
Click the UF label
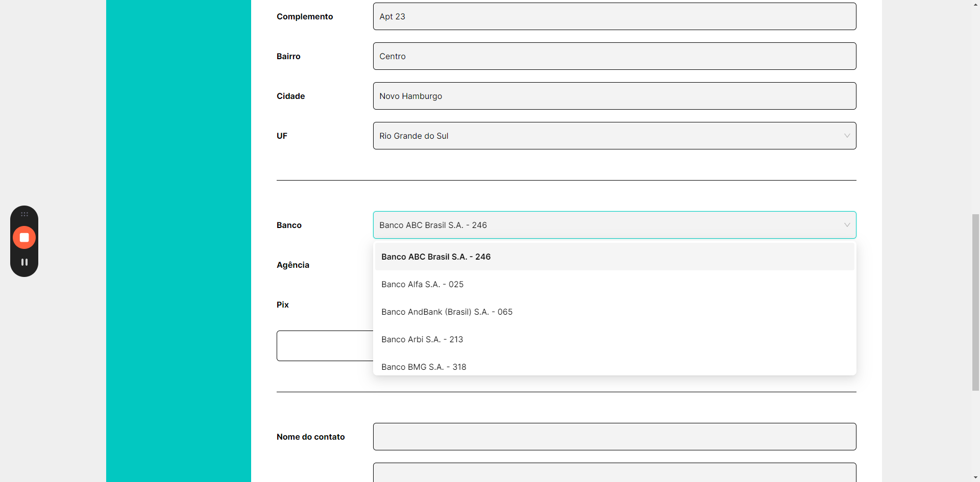(x=282, y=136)
